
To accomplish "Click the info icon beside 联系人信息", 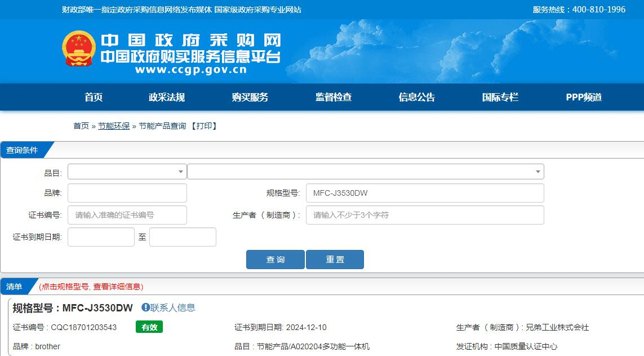I will click(145, 307).
